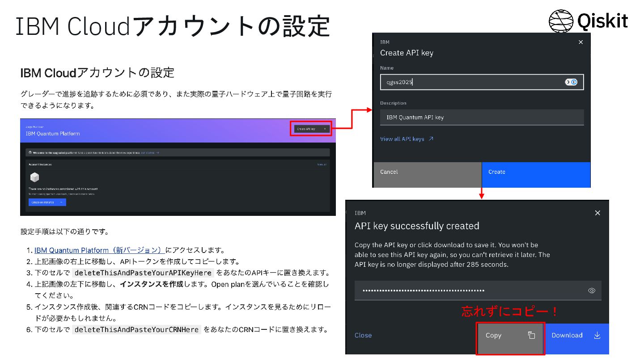Open the View all API keys link
This screenshot has width=644, height=362.
[x=407, y=139]
